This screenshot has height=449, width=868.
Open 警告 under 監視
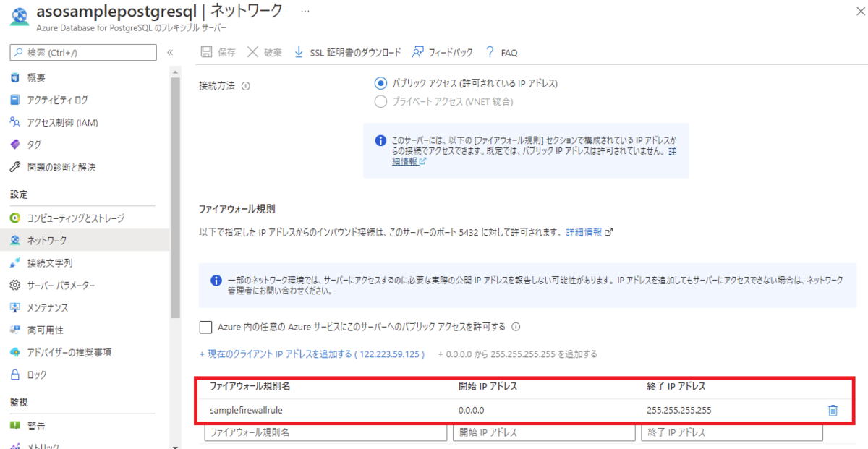coord(36,425)
